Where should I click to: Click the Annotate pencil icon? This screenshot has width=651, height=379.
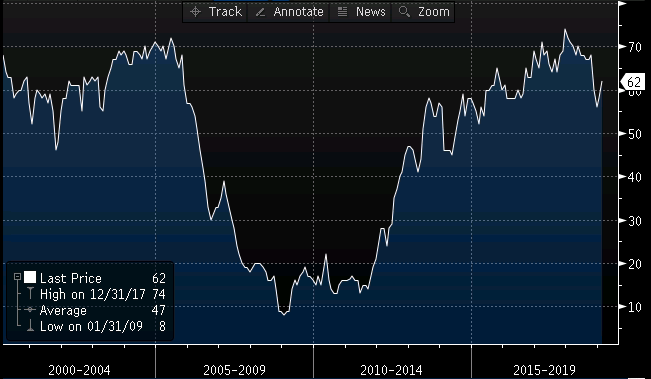click(260, 12)
